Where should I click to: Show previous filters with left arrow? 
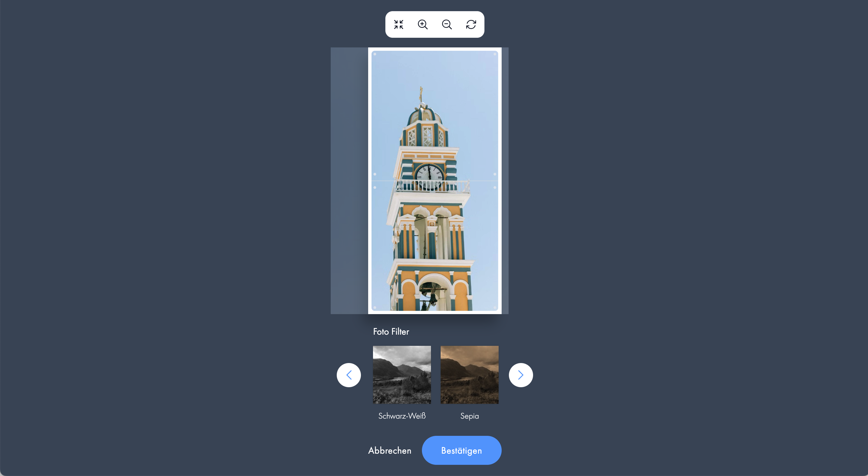click(x=349, y=375)
